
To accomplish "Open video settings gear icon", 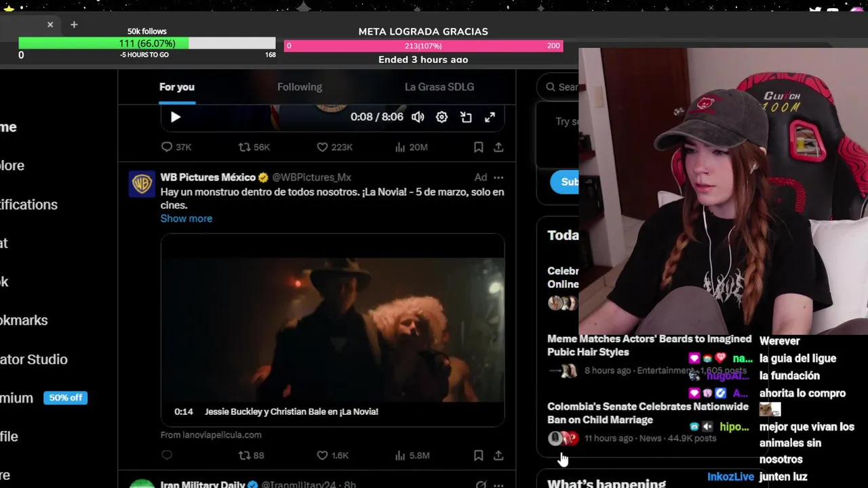I will (441, 117).
